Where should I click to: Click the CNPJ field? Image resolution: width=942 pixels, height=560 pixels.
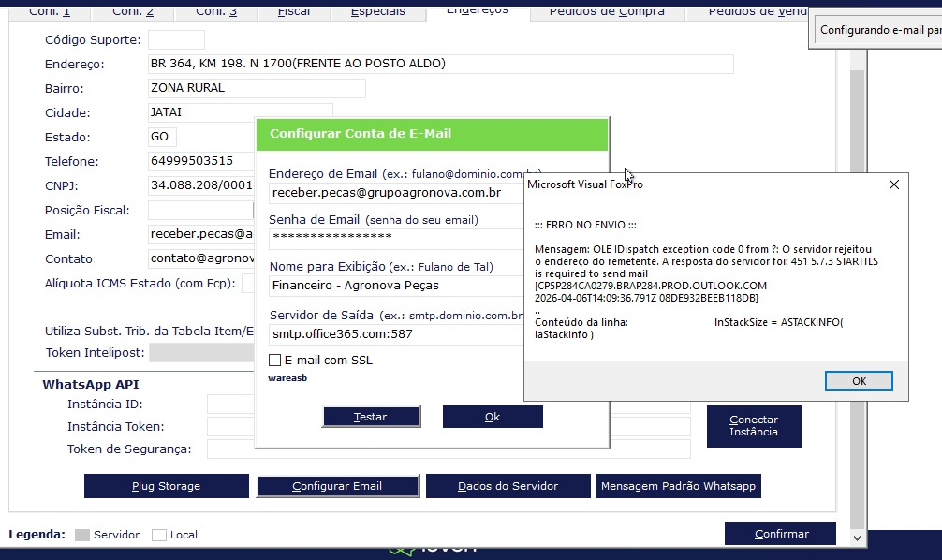pos(201,185)
